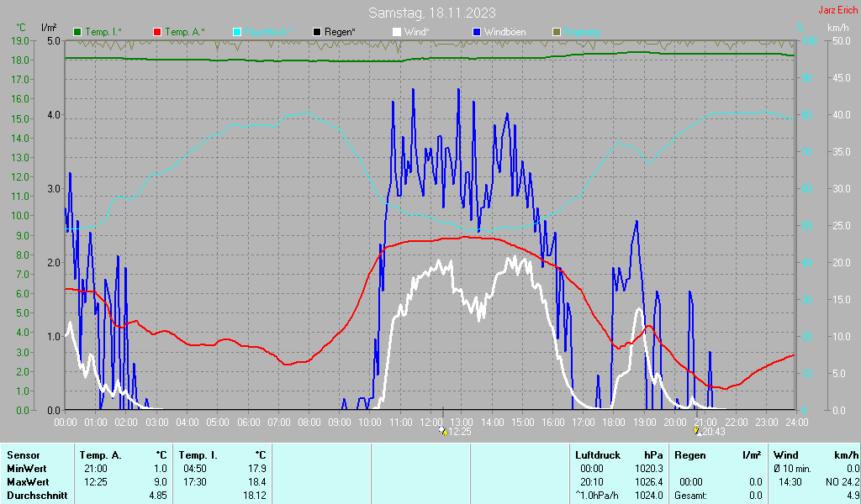Click the 'Durchschnitt' row header
The width and height of the screenshot is (861, 504).
[37, 496]
